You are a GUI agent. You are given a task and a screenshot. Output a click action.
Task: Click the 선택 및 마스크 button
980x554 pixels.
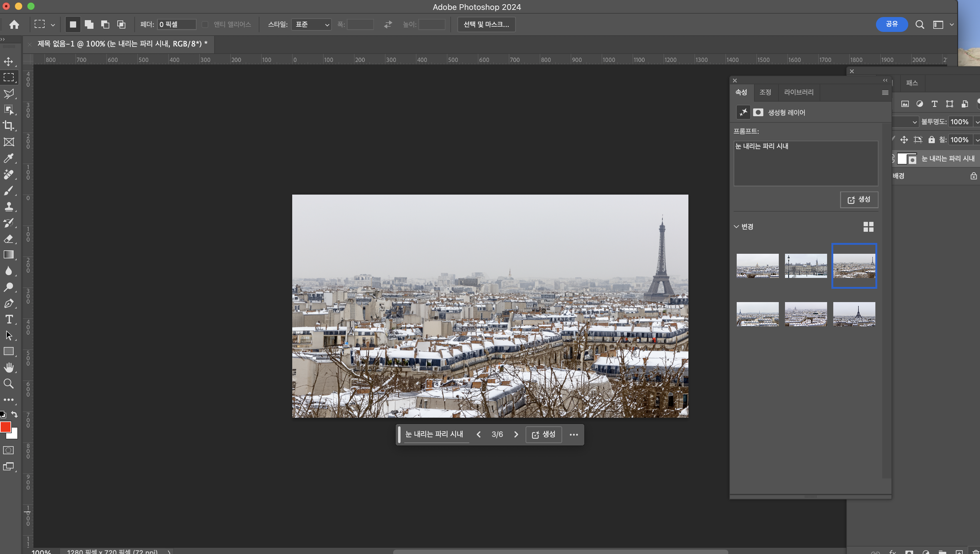pos(486,24)
